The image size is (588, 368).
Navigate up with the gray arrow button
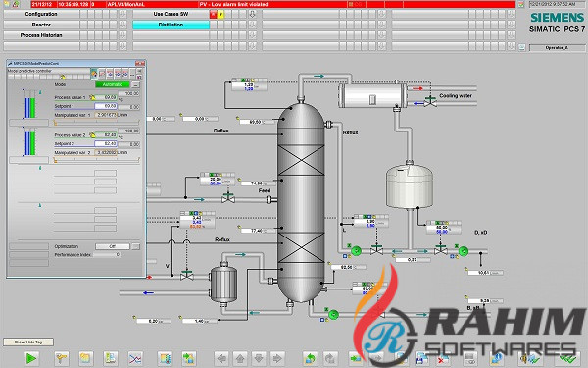point(240,358)
